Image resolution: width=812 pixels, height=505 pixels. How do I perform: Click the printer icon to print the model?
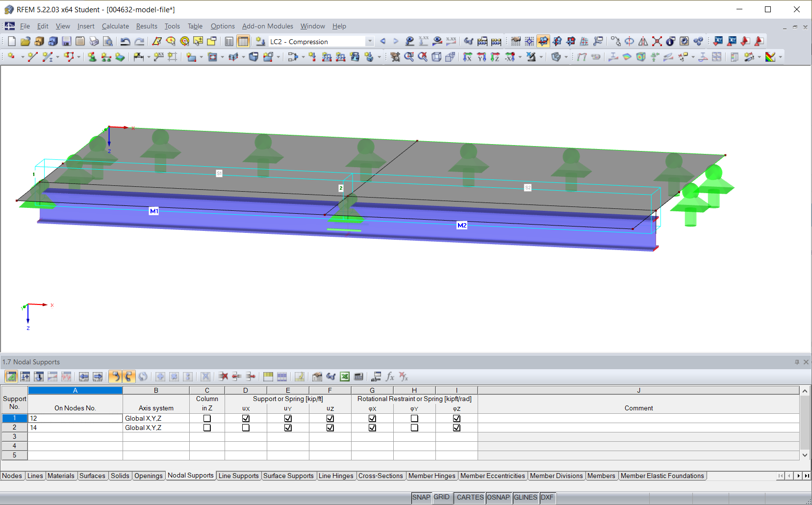coord(93,42)
